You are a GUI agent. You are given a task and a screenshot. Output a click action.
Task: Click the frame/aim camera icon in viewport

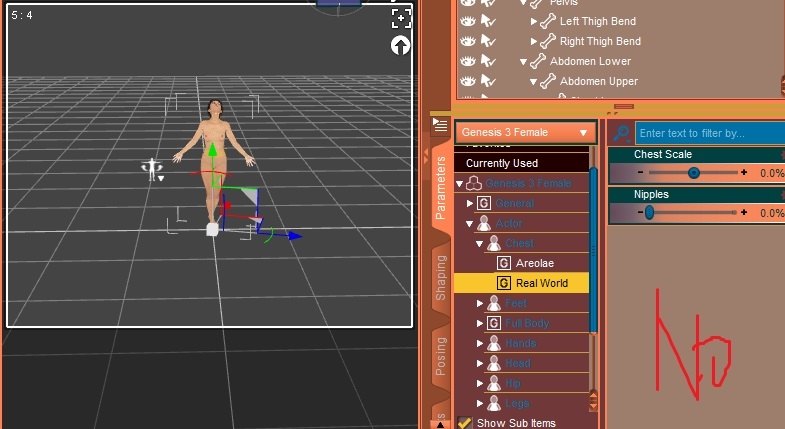401,19
